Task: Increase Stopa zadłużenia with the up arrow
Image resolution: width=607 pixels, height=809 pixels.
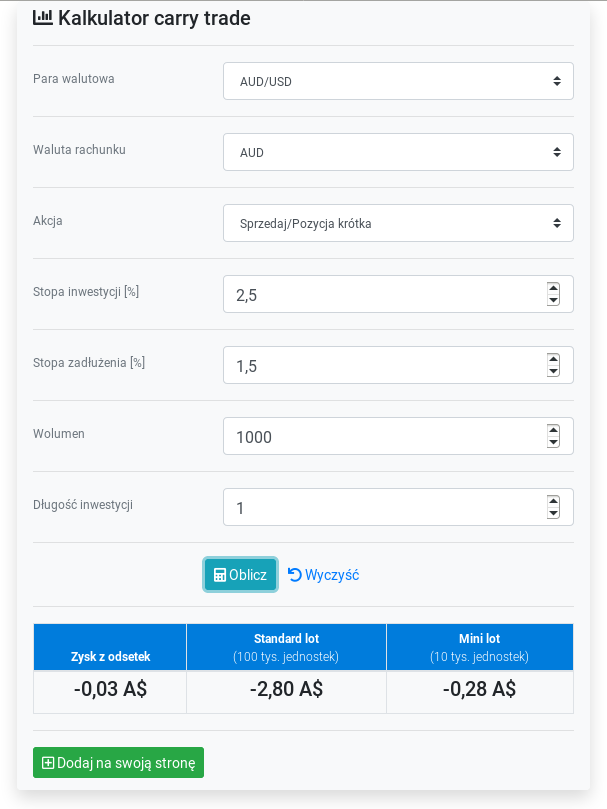Action: (553, 359)
